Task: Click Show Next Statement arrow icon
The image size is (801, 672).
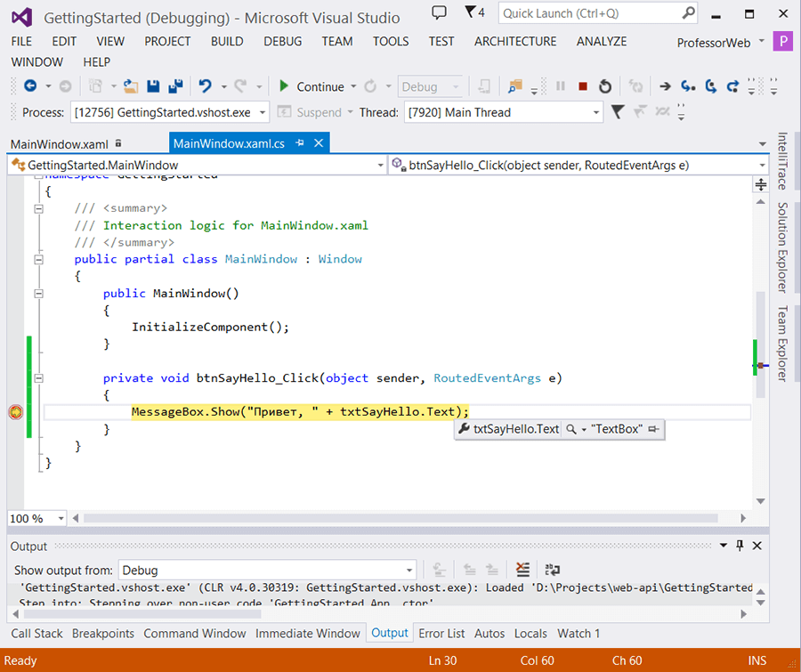Action: click(x=665, y=86)
